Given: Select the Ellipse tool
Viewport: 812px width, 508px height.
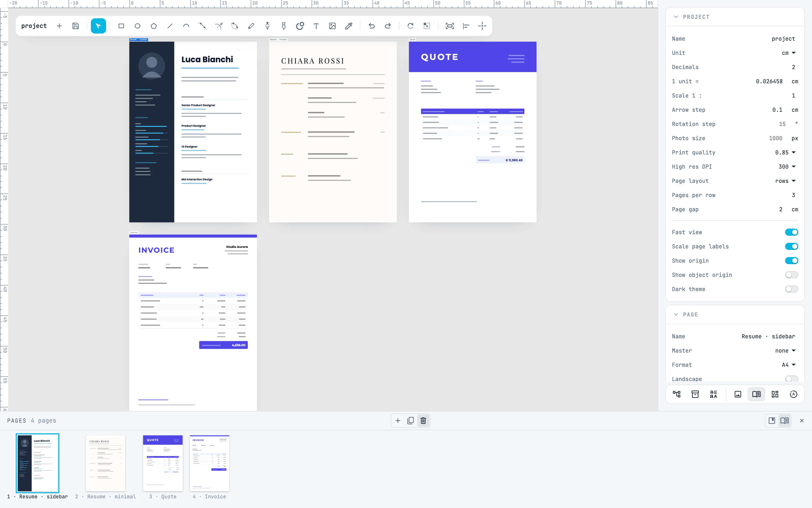Looking at the screenshot, I should coord(138,26).
